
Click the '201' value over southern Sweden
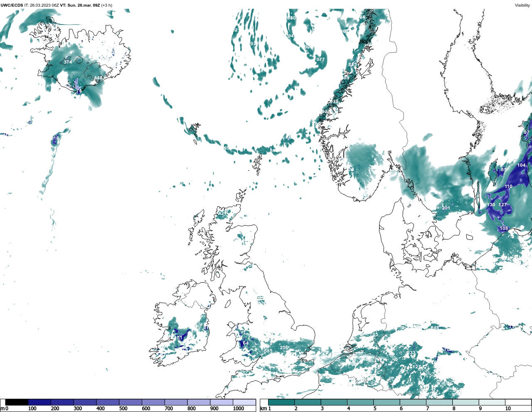[446, 208]
